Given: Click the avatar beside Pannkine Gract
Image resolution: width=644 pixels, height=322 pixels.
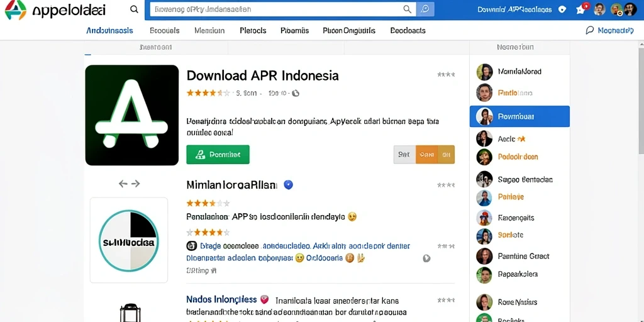Looking at the screenshot, I should pos(484,256).
